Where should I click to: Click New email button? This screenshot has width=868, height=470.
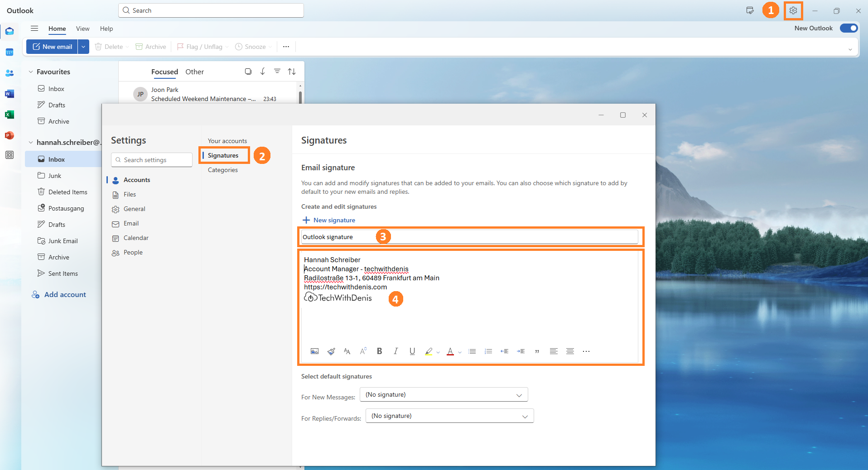52,47
